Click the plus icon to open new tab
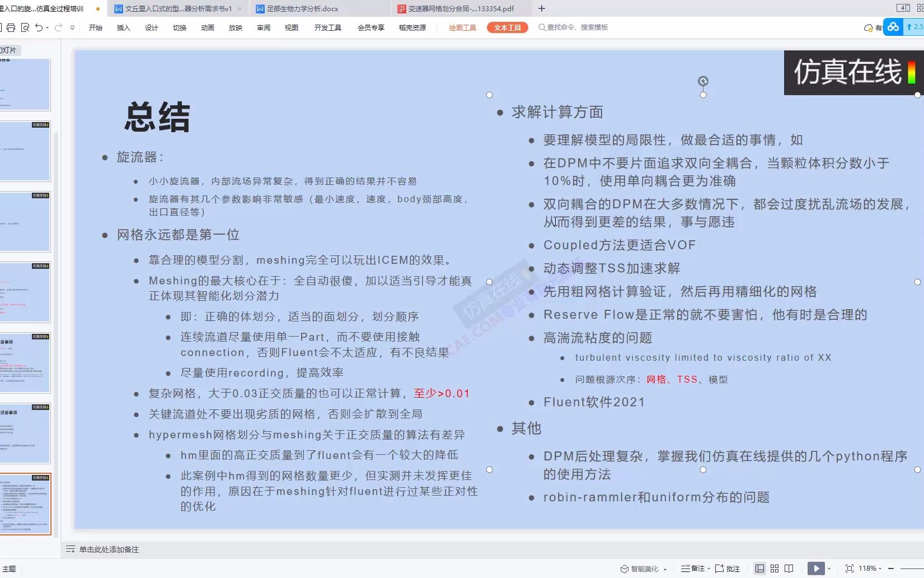Viewport: 924px width, 578px height. pyautogui.click(x=542, y=8)
